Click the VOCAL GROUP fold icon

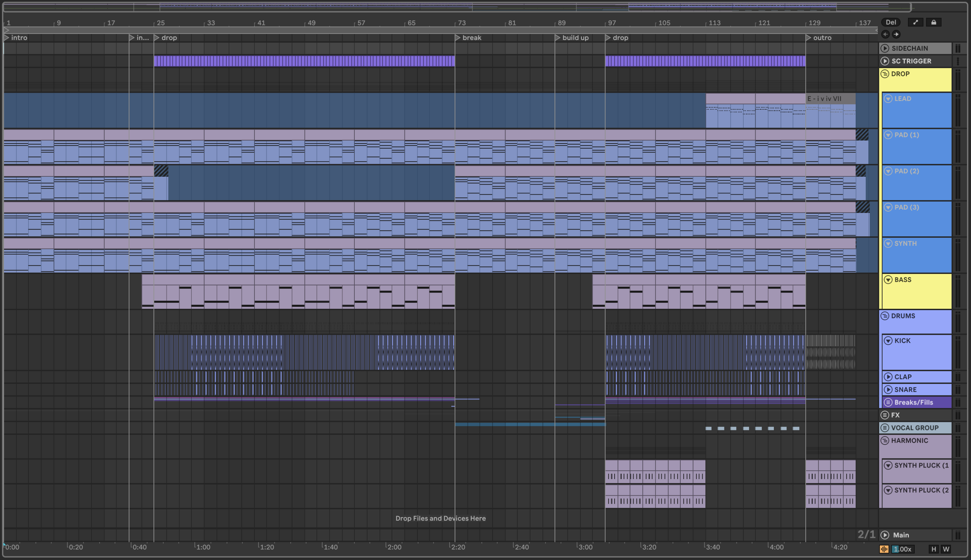885,428
